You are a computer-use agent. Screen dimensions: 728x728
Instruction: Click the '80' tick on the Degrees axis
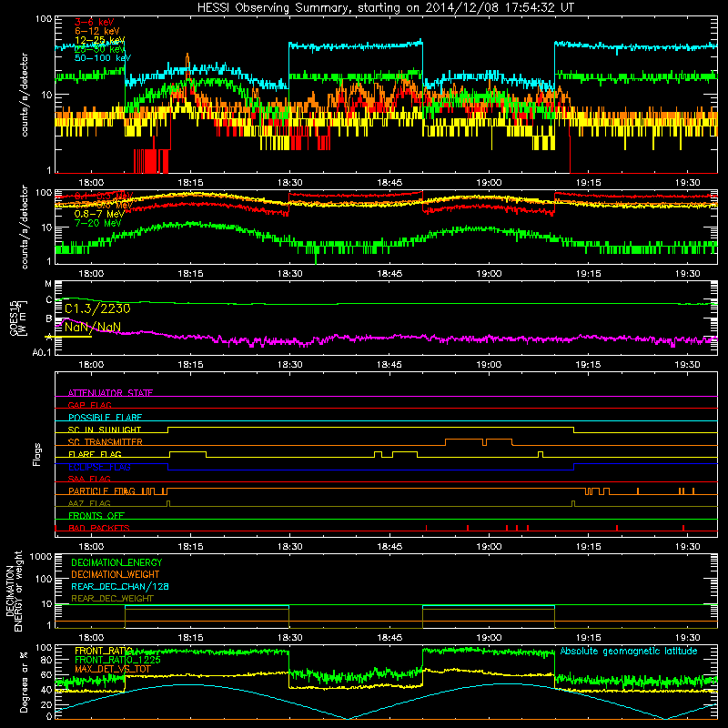tap(46, 660)
